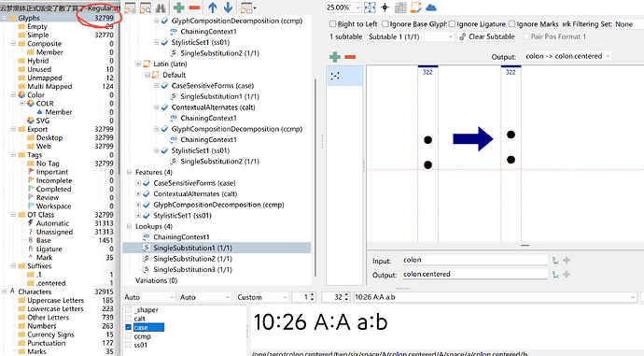The height and width of the screenshot is (356, 644).
Task: Select the Uppercase Letters category
Action: (x=55, y=301)
